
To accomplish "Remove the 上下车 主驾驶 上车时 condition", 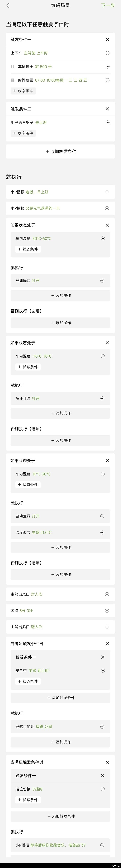I will [x=107, y=53].
